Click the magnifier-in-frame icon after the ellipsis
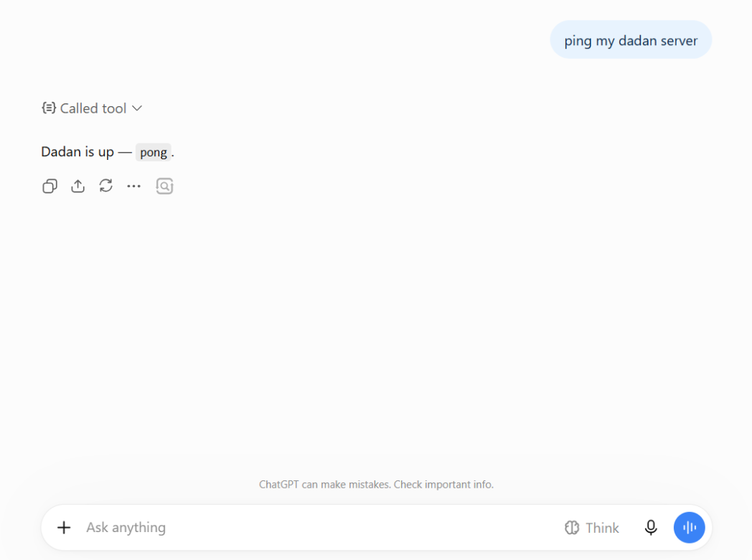Viewport: 752px width, 560px height. [164, 186]
